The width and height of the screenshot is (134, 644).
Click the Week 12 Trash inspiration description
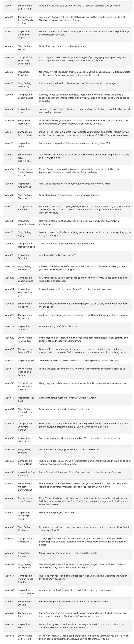74,143
